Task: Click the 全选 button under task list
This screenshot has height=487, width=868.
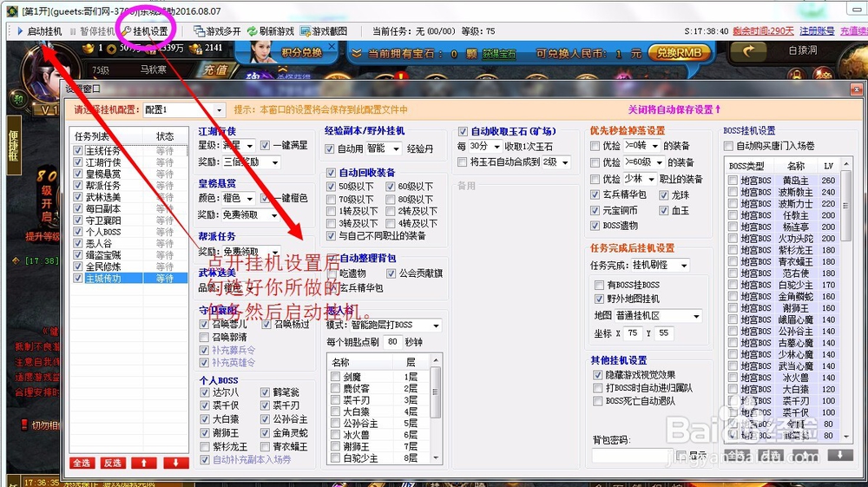Action: [x=82, y=463]
